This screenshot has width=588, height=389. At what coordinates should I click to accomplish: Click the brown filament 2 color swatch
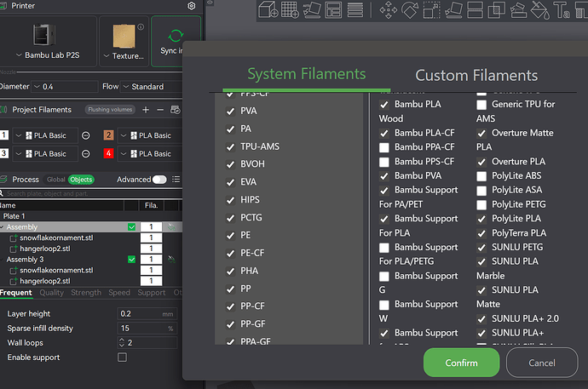(x=108, y=135)
